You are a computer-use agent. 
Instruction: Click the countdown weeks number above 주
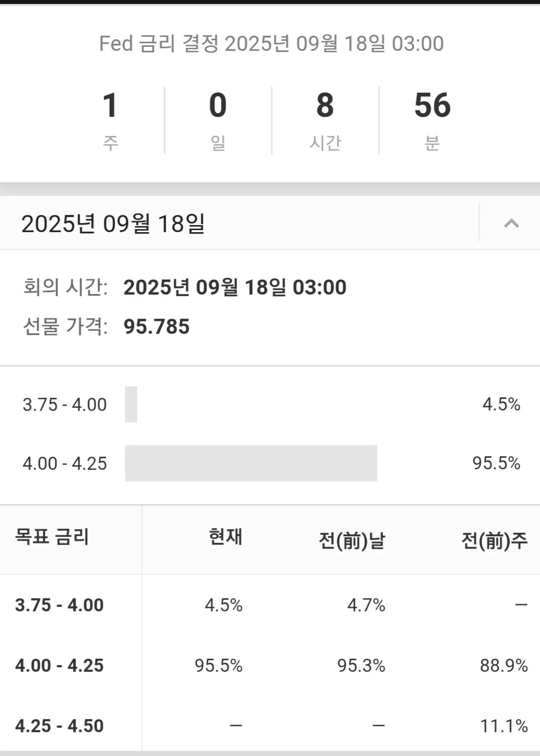point(110,105)
